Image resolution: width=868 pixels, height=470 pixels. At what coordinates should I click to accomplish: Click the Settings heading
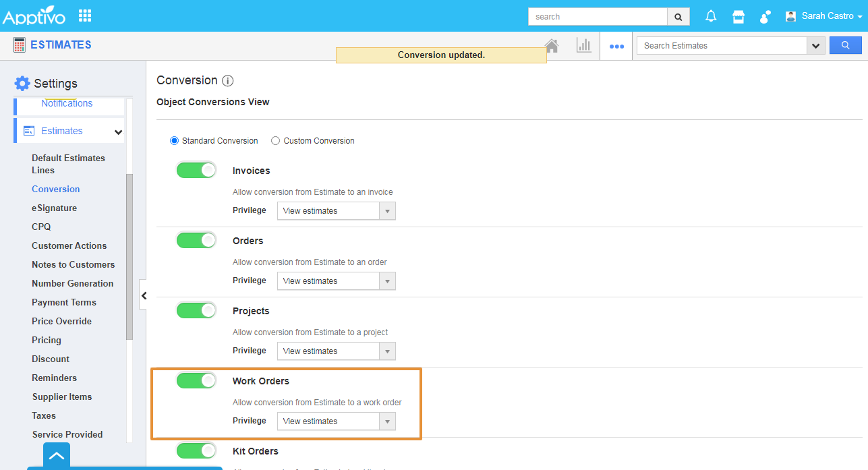(55, 84)
